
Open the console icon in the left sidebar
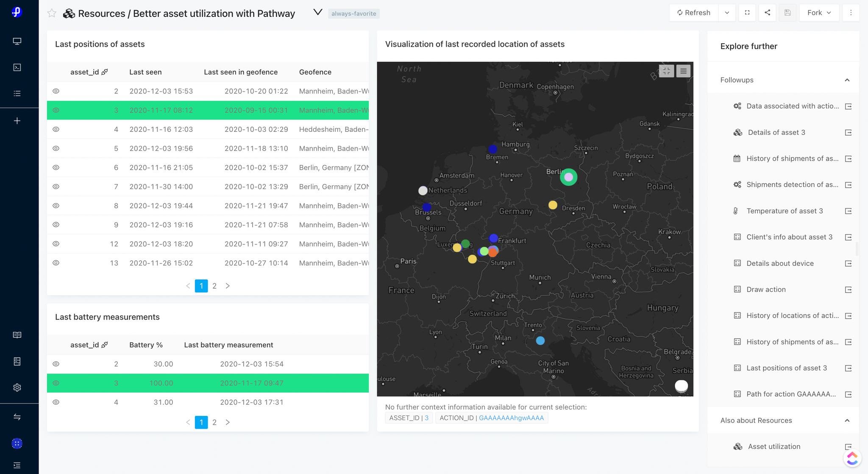[x=17, y=67]
